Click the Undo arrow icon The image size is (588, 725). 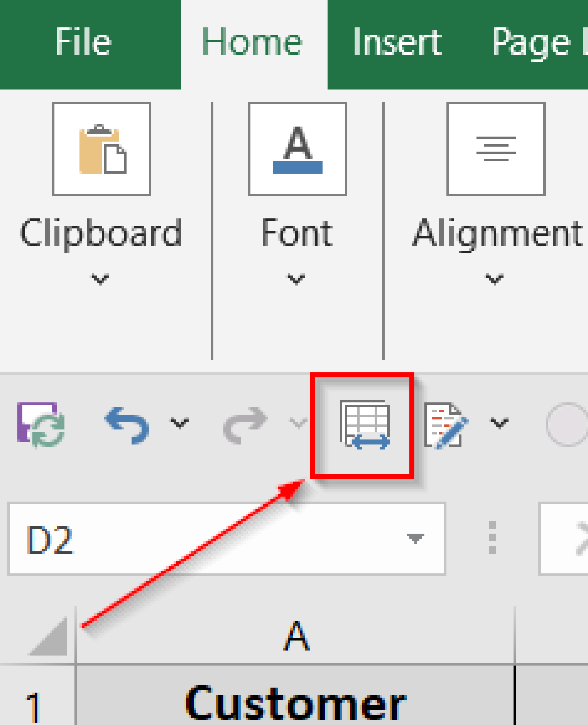(127, 424)
